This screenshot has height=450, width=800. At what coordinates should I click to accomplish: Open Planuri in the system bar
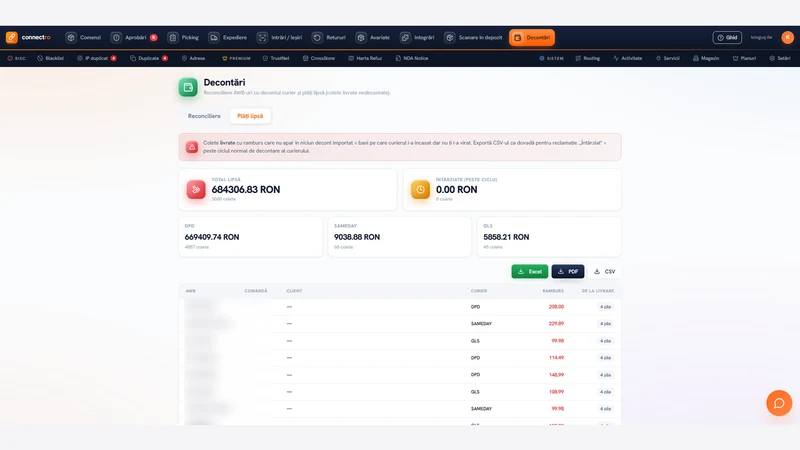click(744, 58)
